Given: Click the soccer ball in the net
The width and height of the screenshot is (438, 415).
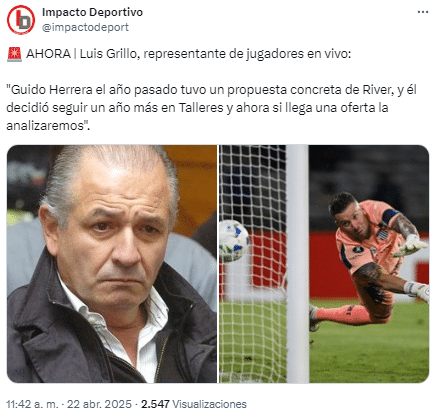Looking at the screenshot, I should click(x=234, y=241).
